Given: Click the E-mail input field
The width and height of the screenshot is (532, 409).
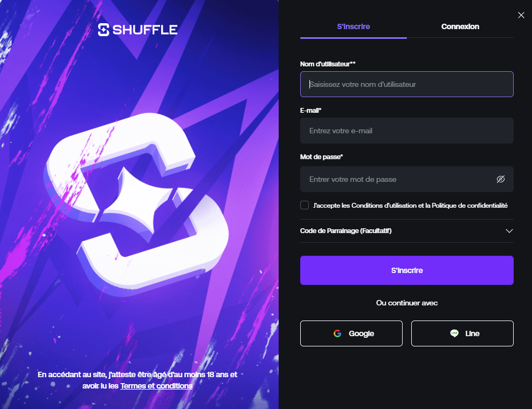Looking at the screenshot, I should point(407,131).
